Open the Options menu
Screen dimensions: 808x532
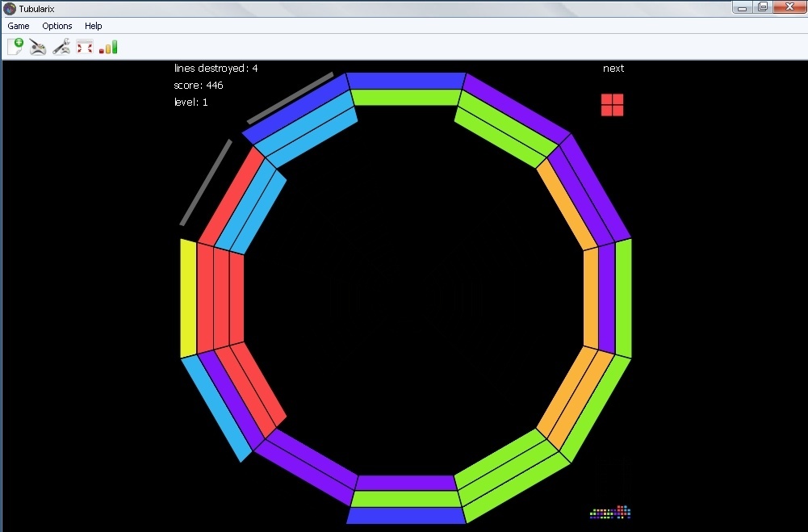[57, 26]
